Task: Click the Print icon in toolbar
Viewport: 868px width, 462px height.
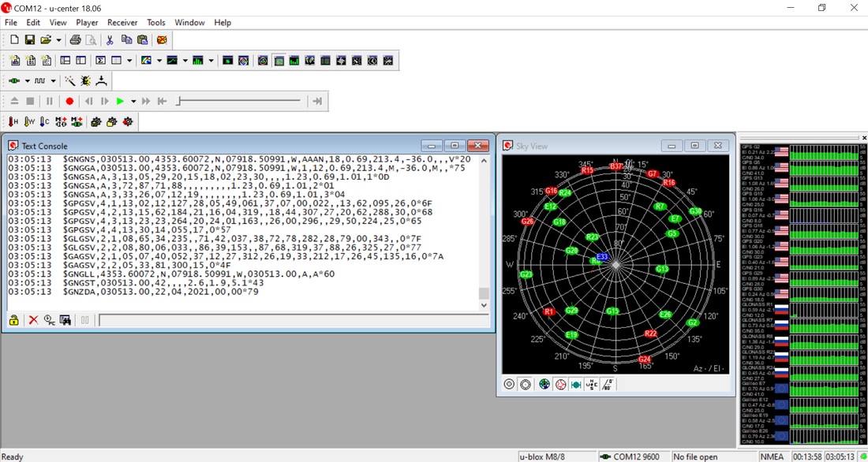Action: pyautogui.click(x=75, y=39)
